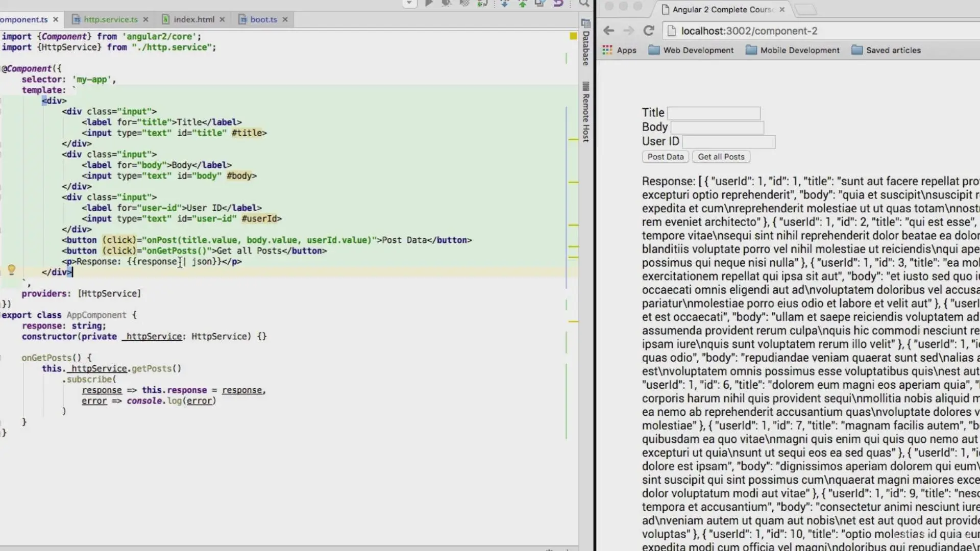Open the Mobile Development bookmarks folder
The width and height of the screenshot is (980, 551).
[x=793, y=50]
